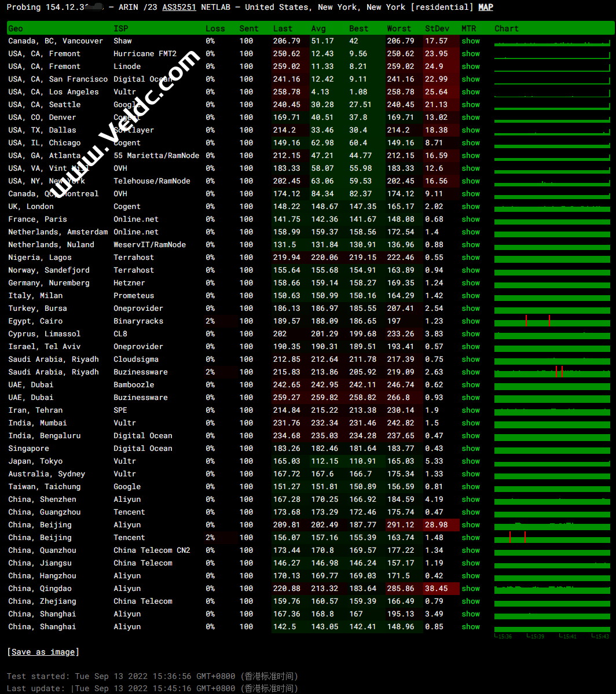This screenshot has height=694, width=616.
Task: Show MTR for Cyprus, Limassol CL8
Action: click(x=470, y=334)
